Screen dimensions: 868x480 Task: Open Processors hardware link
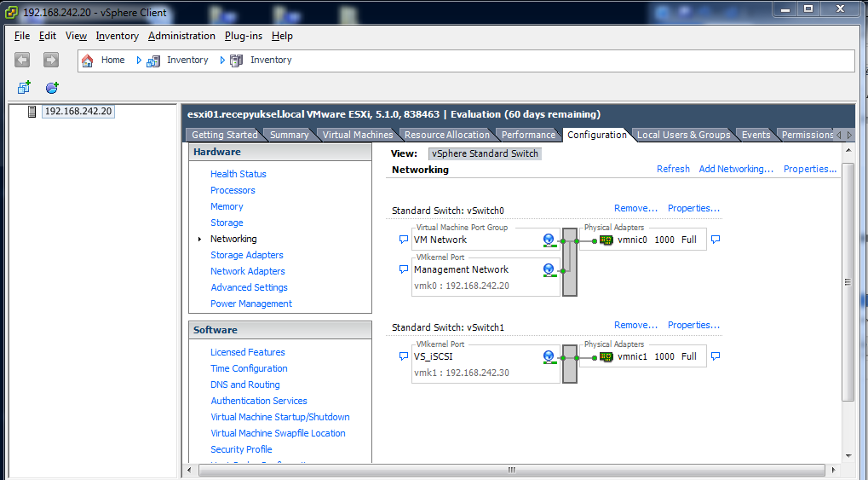(233, 190)
